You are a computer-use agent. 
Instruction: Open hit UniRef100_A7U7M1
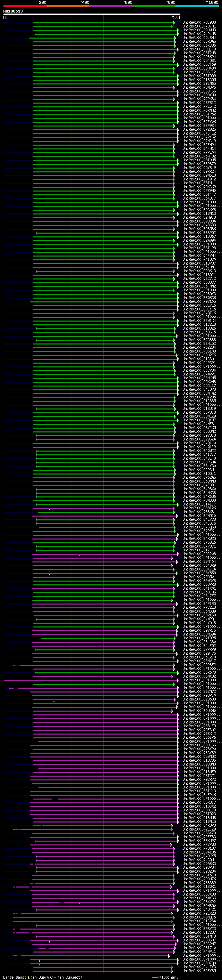tap(199, 26)
